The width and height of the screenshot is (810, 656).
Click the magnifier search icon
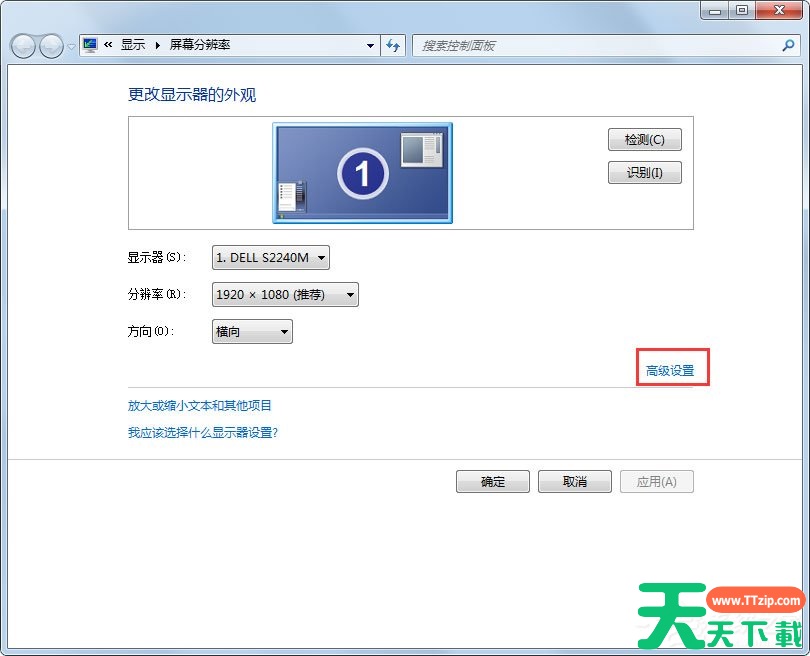point(788,45)
